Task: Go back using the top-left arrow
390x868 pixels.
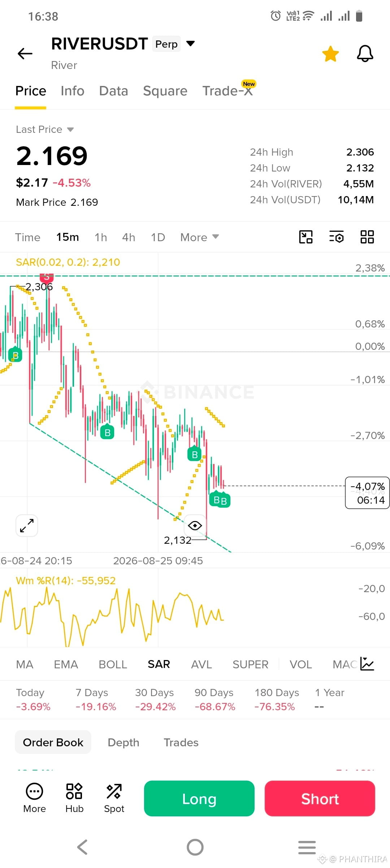Action: (25, 53)
